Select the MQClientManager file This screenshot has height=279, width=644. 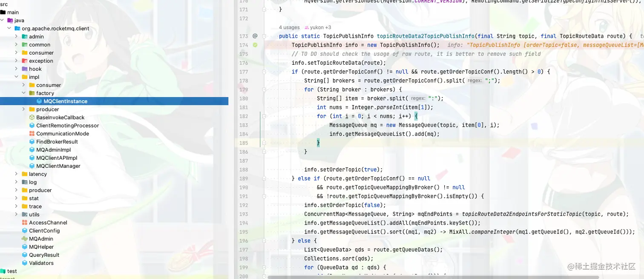[x=114, y=166]
